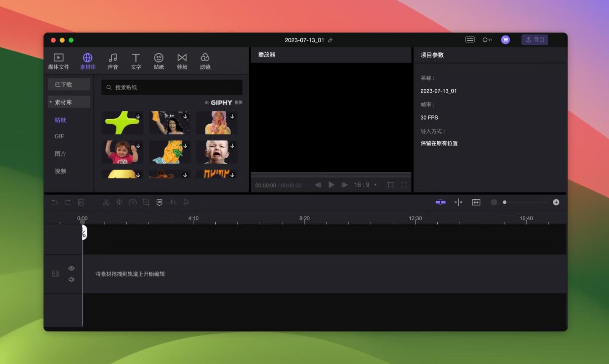Zoom in timeline with the plus icon
The width and height of the screenshot is (609, 364).
(556, 203)
